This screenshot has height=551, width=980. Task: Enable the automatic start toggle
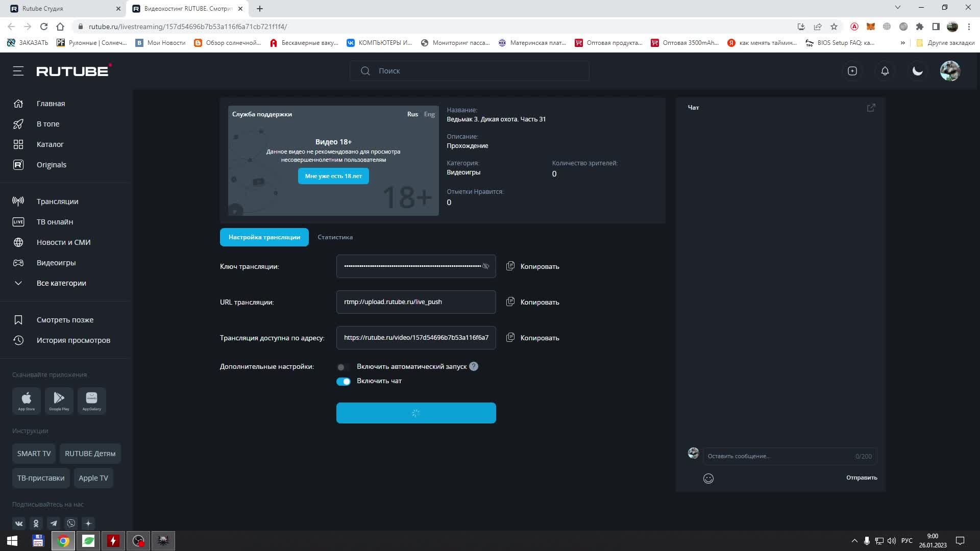point(343,367)
